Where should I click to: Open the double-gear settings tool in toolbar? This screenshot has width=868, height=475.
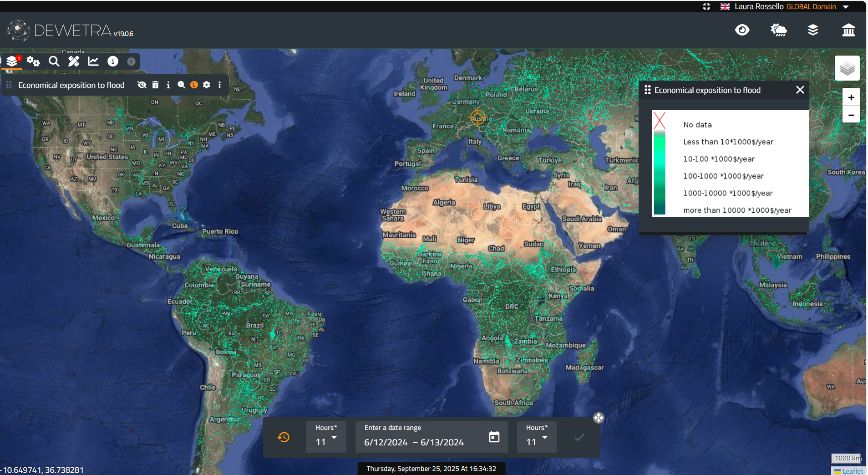[33, 61]
